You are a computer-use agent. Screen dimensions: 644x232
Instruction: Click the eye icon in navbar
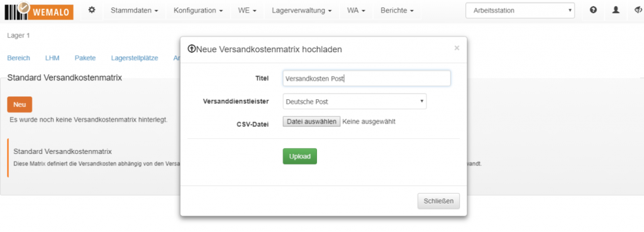point(638,10)
